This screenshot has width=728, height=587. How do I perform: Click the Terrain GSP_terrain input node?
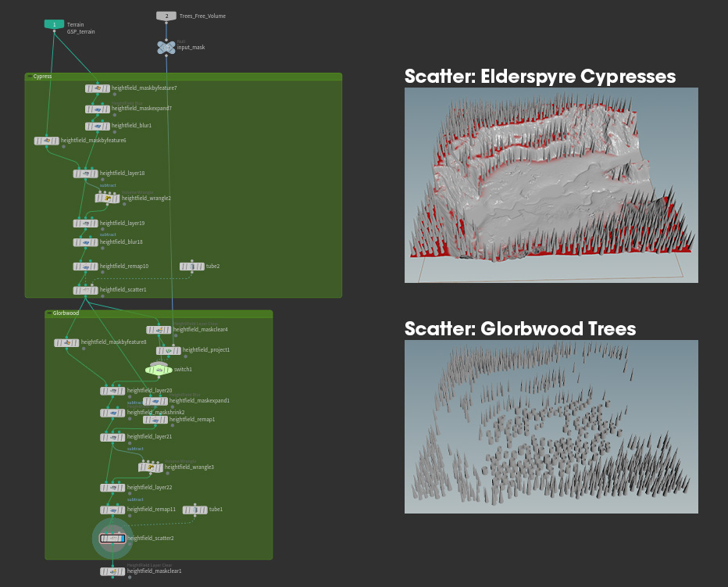click(x=52, y=24)
